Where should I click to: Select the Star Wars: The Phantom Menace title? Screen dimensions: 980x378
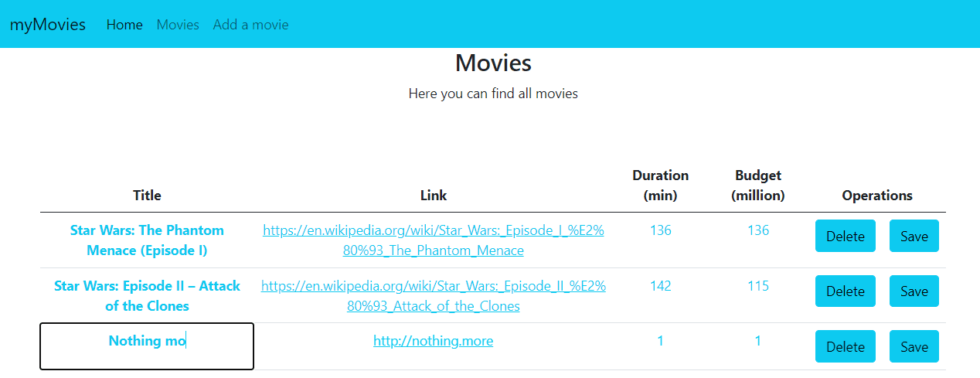pyautogui.click(x=147, y=240)
